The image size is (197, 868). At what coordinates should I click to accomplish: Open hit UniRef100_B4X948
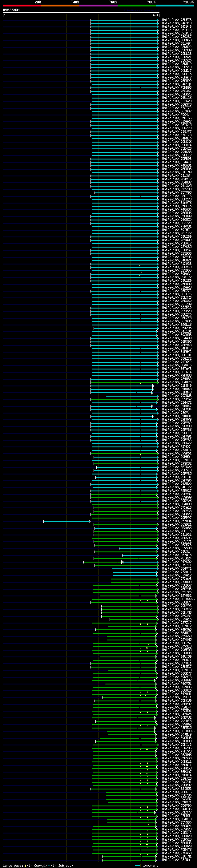point(177,26)
